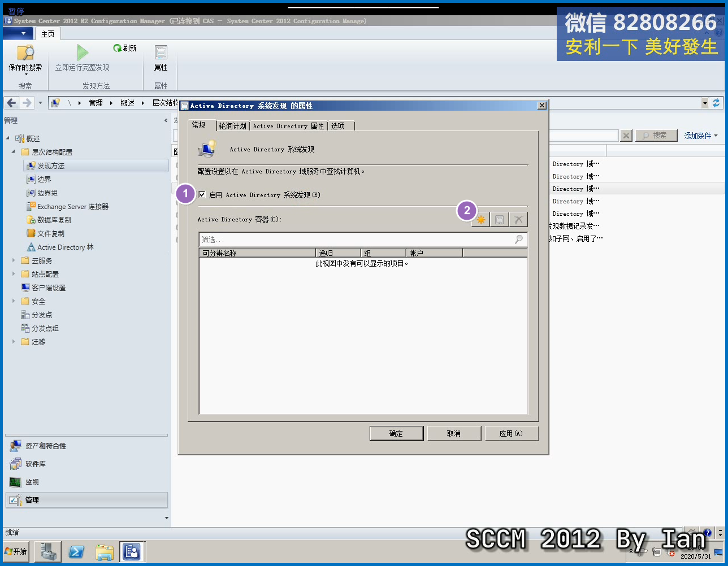Image resolution: width=728 pixels, height=566 pixels.
Task: Click the Search (搜索) button
Action: click(656, 136)
